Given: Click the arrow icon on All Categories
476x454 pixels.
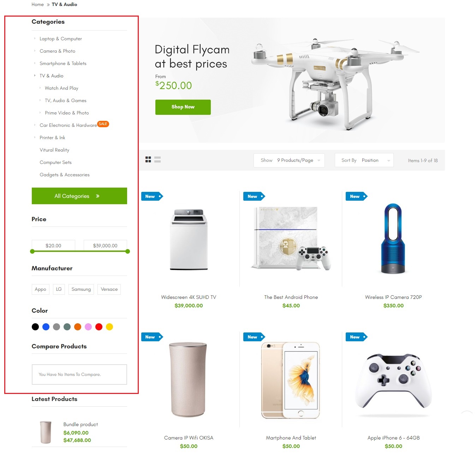Looking at the screenshot, I should click(x=98, y=196).
